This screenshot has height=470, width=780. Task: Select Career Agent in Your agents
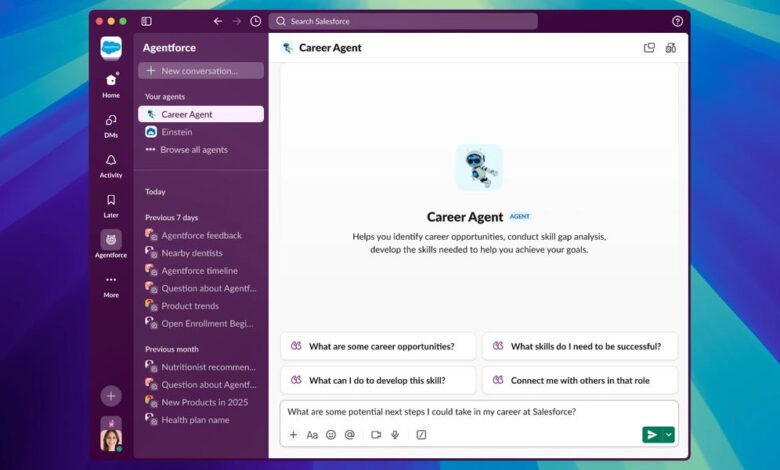click(x=201, y=114)
